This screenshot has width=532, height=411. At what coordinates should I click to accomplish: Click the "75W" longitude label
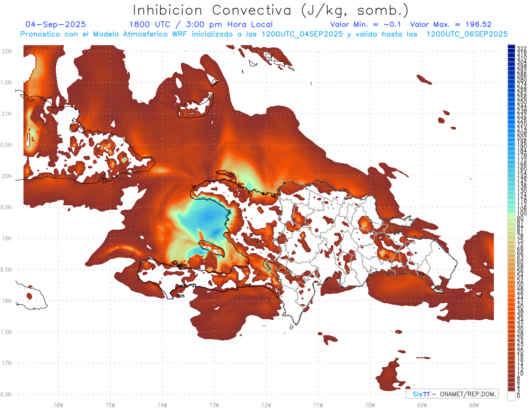110,405
